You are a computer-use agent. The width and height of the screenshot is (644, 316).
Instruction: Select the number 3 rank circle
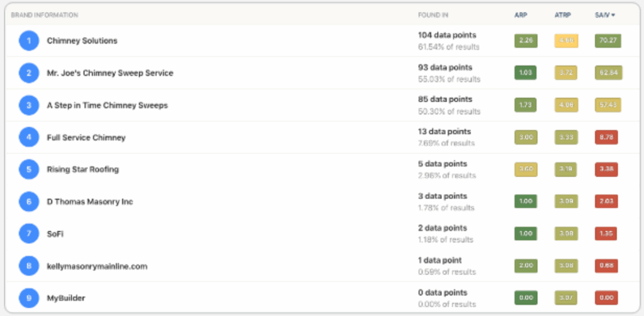tap(28, 105)
